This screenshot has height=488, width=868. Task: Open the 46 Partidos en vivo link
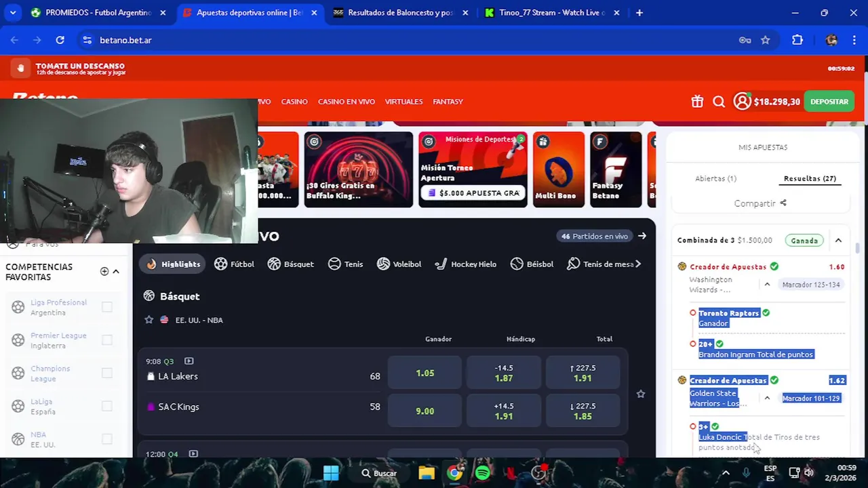[595, 236]
